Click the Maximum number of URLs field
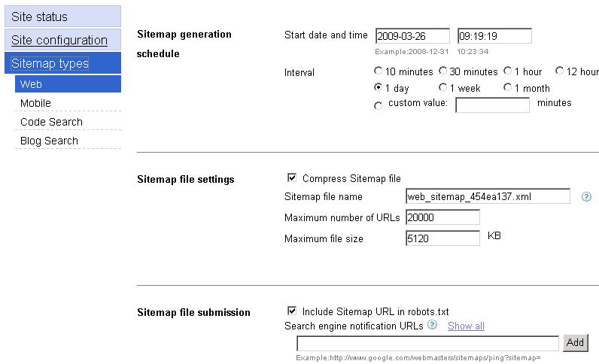 coord(442,217)
